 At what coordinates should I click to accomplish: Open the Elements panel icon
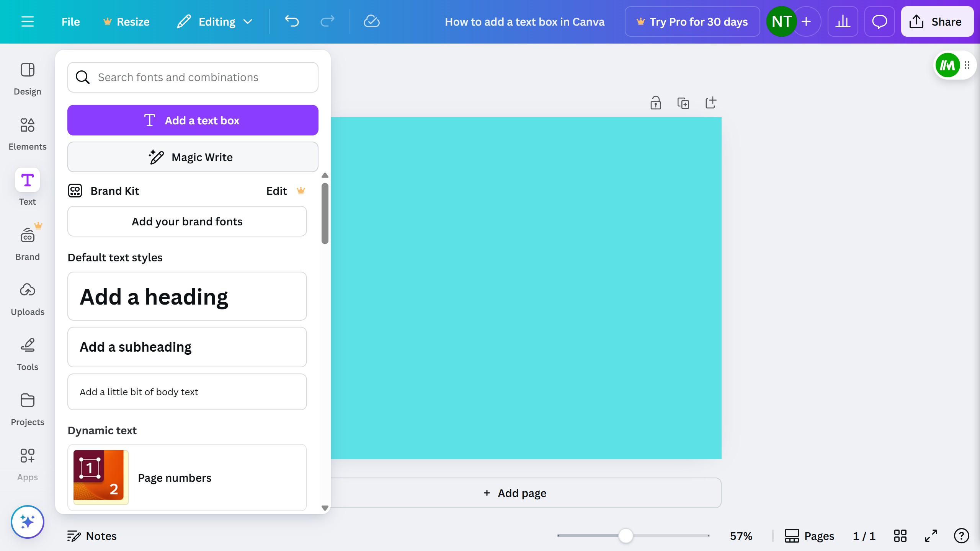[27, 134]
